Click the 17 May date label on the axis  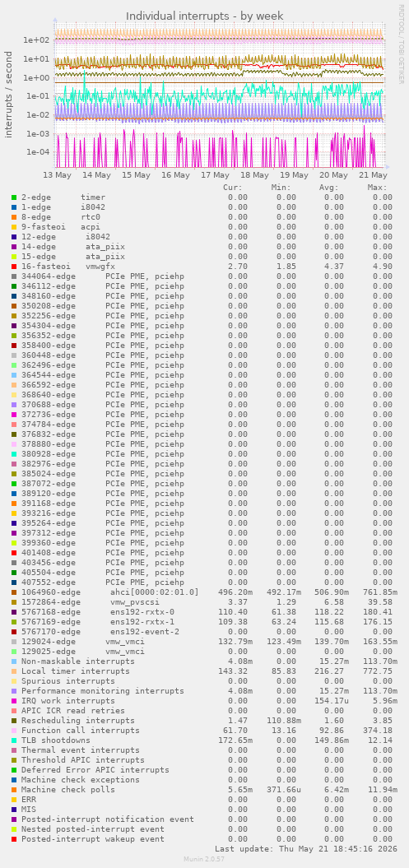(216, 175)
